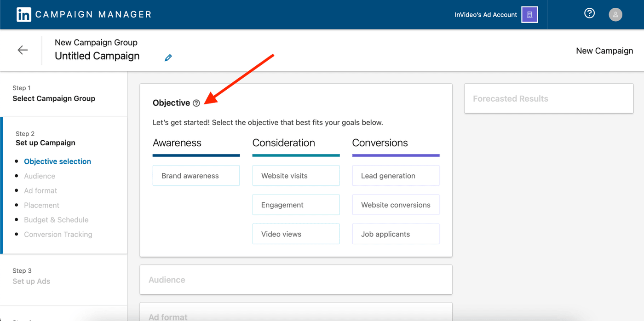Select the Brand awareness objective
644x321 pixels.
click(x=196, y=175)
